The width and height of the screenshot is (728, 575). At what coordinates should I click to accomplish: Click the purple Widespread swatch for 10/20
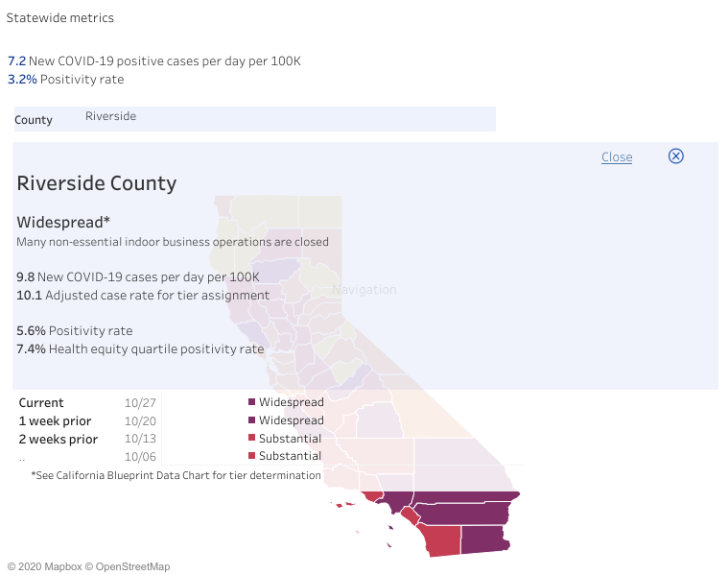(252, 420)
